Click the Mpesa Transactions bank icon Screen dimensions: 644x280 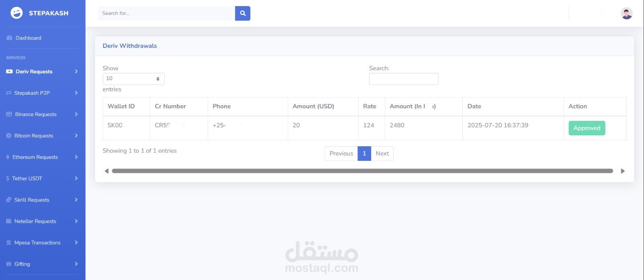point(8,242)
